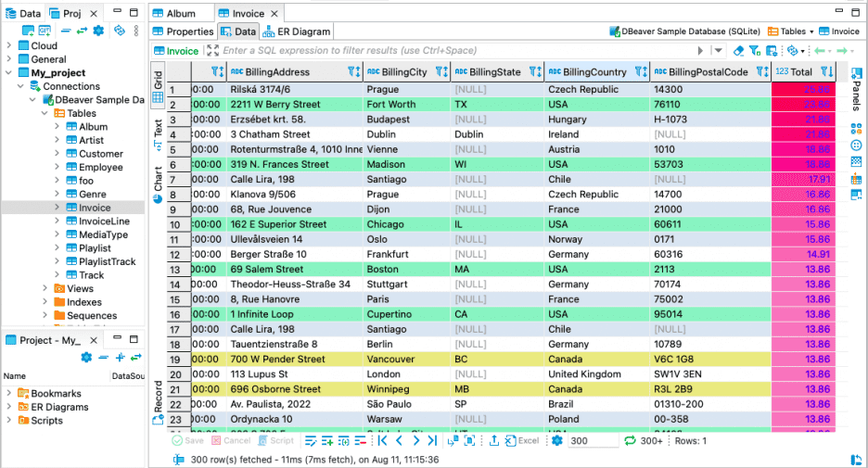Switch to Text view mode
Viewport: 868px width, 468px height.
(x=158, y=133)
